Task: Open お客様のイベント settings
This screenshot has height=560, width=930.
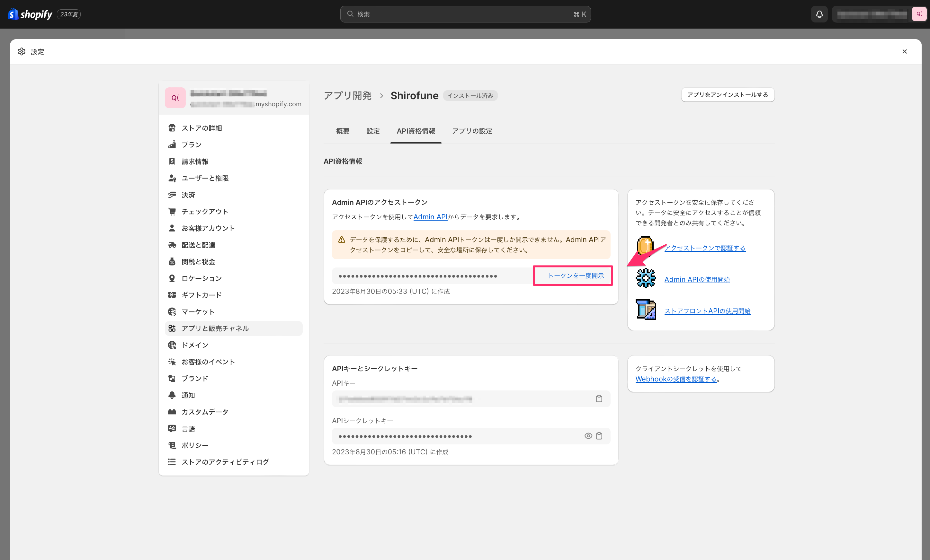Action: click(234, 362)
